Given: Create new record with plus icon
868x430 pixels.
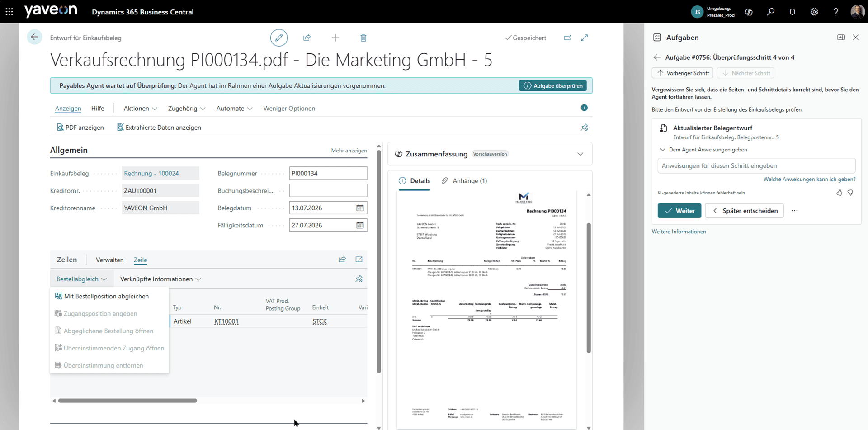Looking at the screenshot, I should tap(335, 38).
